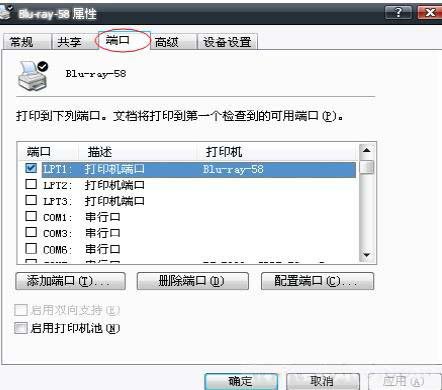The width and height of the screenshot is (442, 390).
Task: Switch to the 共享 tab
Action: [74, 42]
